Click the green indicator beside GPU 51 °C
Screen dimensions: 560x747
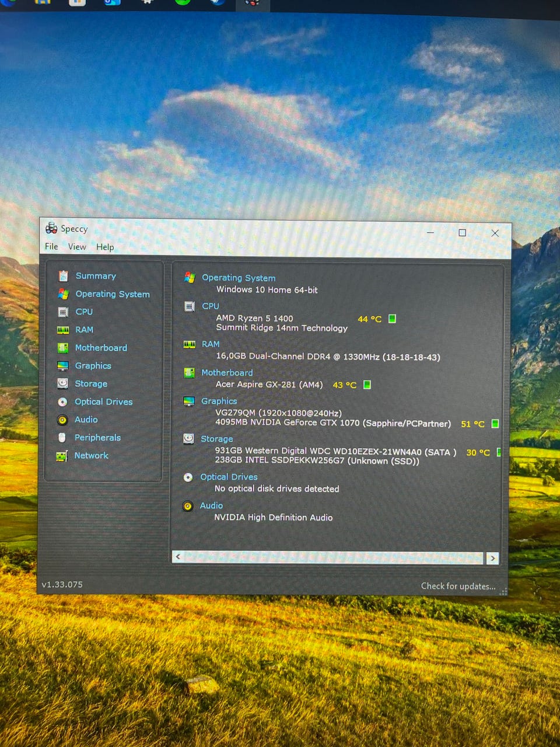(x=495, y=424)
